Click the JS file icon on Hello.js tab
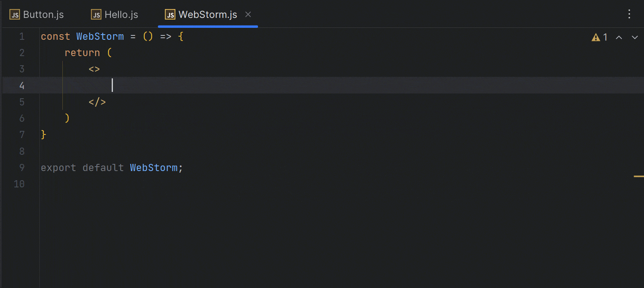 [x=95, y=14]
